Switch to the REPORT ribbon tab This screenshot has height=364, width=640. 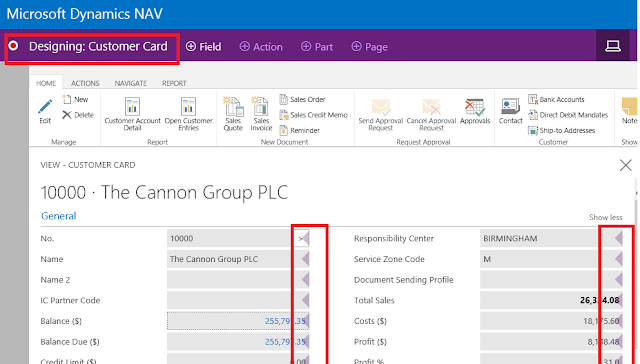pos(174,83)
